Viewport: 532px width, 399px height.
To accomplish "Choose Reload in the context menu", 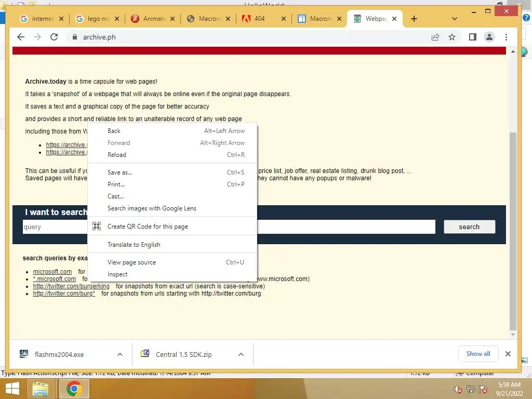I will tap(172, 155).
